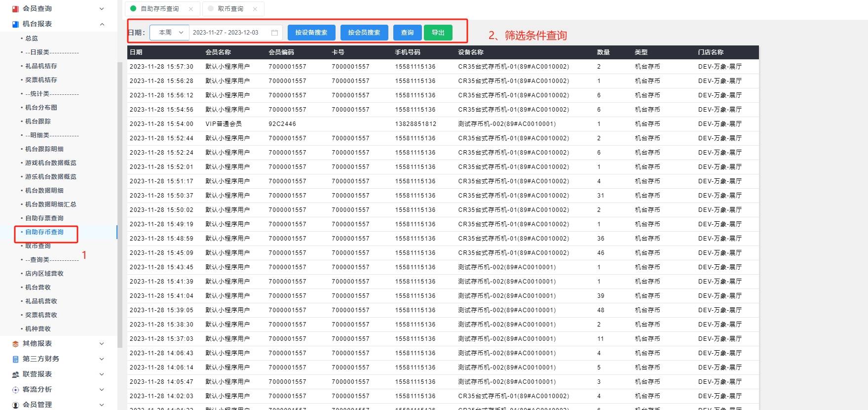The height and width of the screenshot is (410, 868).
Task: Click phone number 13828851812 cell
Action: coord(415,124)
